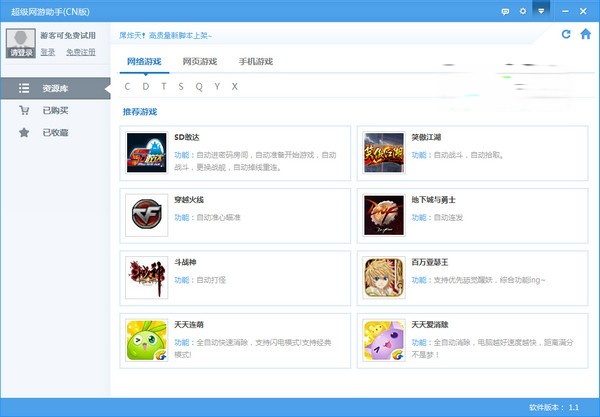The width and height of the screenshot is (600, 417).
Task: Click the 推荐游戏 section heading
Action: click(x=140, y=112)
